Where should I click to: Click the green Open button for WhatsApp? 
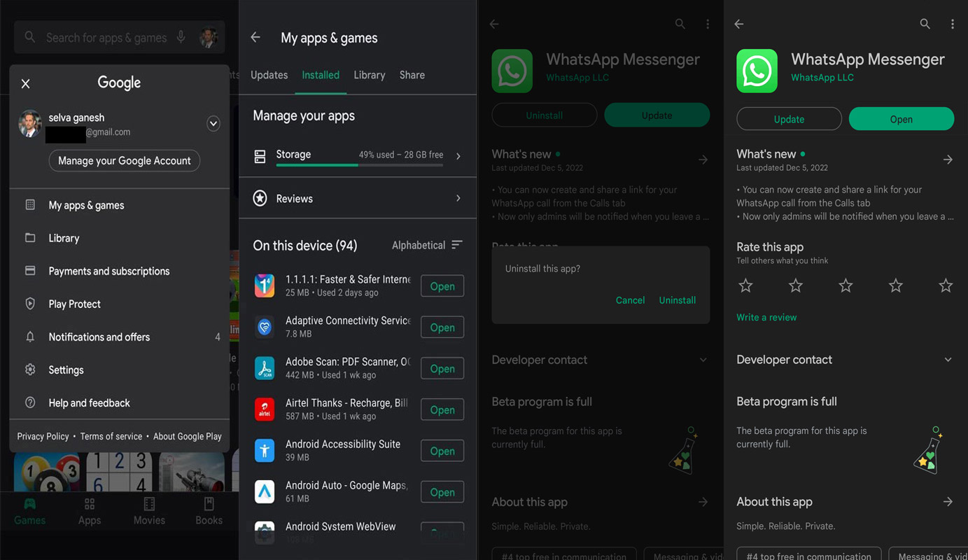(x=902, y=119)
